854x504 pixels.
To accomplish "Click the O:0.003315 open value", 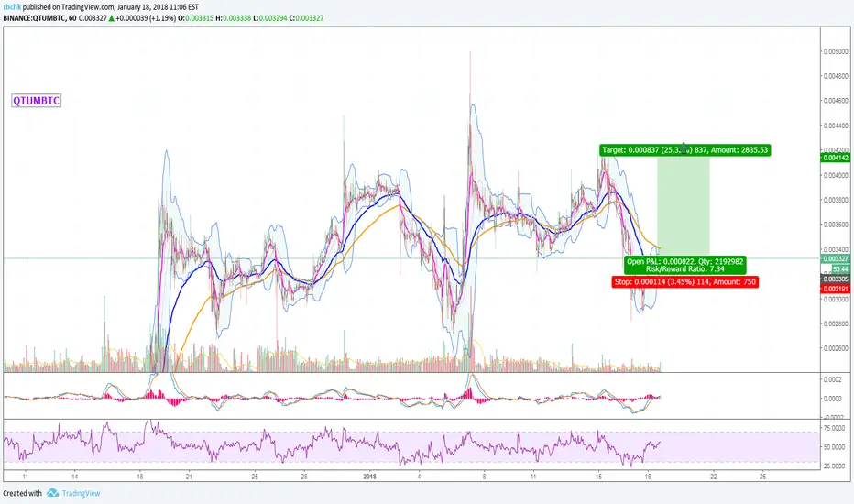I will click(x=196, y=18).
